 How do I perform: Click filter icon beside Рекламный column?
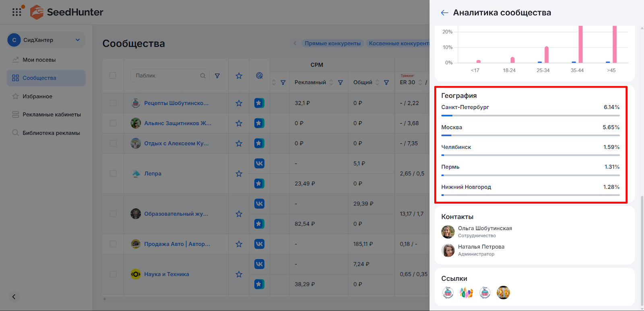pyautogui.click(x=341, y=82)
